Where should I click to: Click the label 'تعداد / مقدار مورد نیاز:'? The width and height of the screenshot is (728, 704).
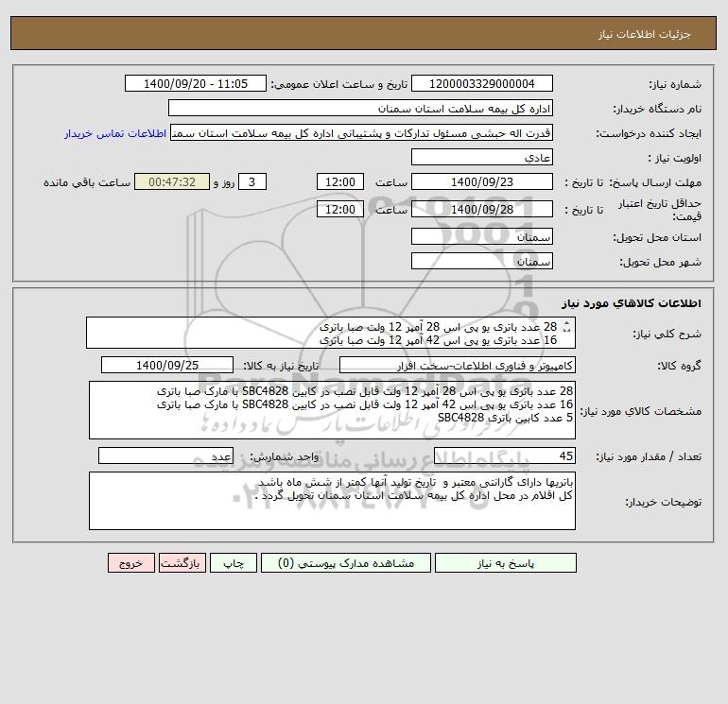[x=649, y=456]
